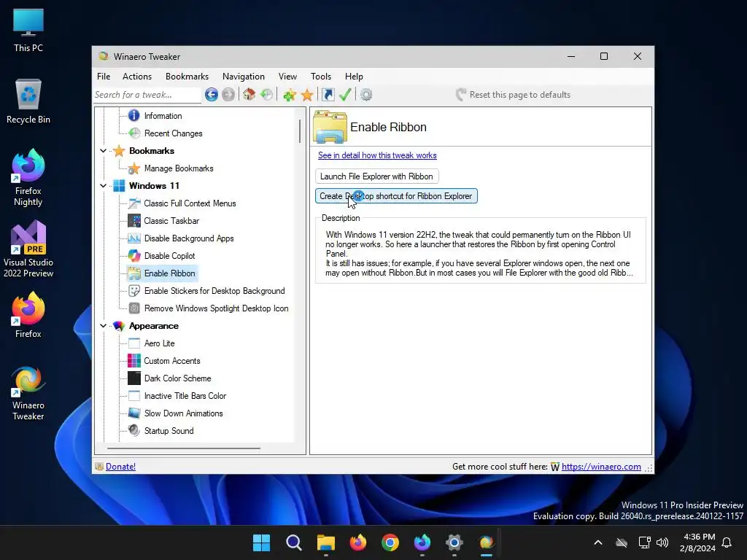Click the globe icon next to Home
747x560 pixels.
(267, 94)
